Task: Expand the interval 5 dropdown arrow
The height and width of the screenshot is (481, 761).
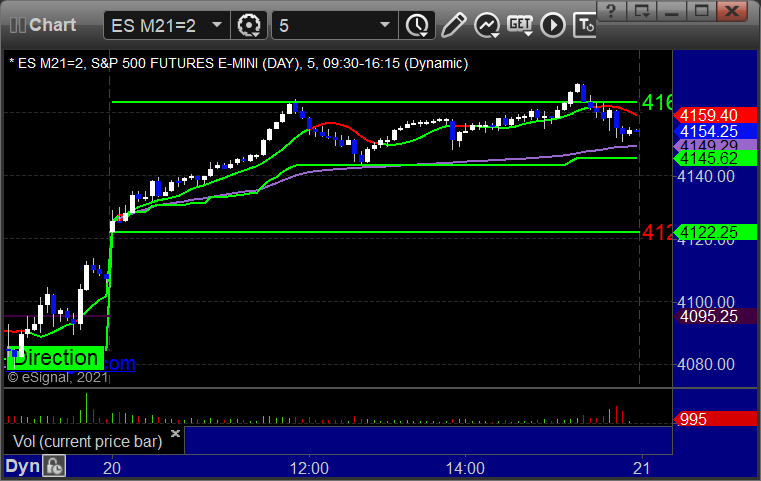Action: [x=385, y=25]
